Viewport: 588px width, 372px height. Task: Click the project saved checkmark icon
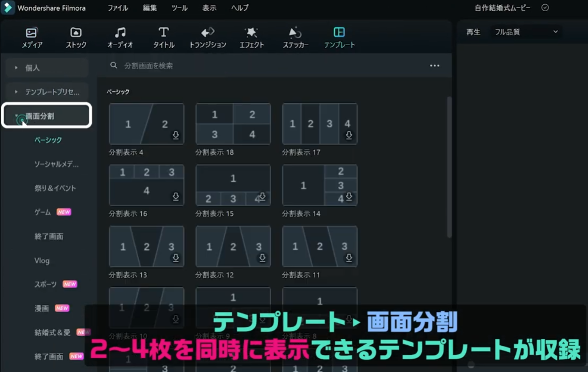(545, 8)
